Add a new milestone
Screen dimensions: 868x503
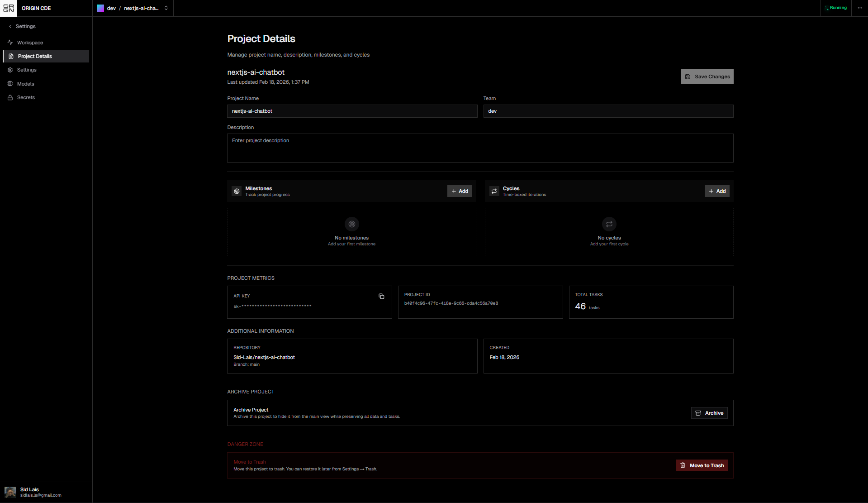tap(459, 191)
